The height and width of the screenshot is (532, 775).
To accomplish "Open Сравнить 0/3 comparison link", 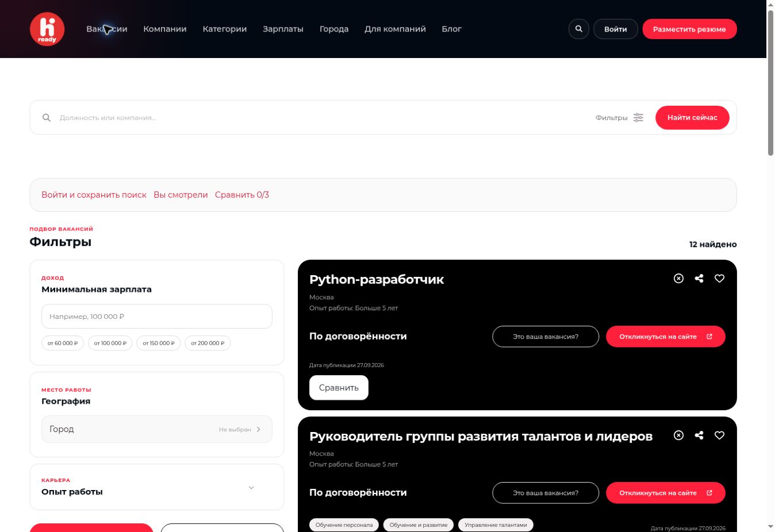I will [x=242, y=195].
